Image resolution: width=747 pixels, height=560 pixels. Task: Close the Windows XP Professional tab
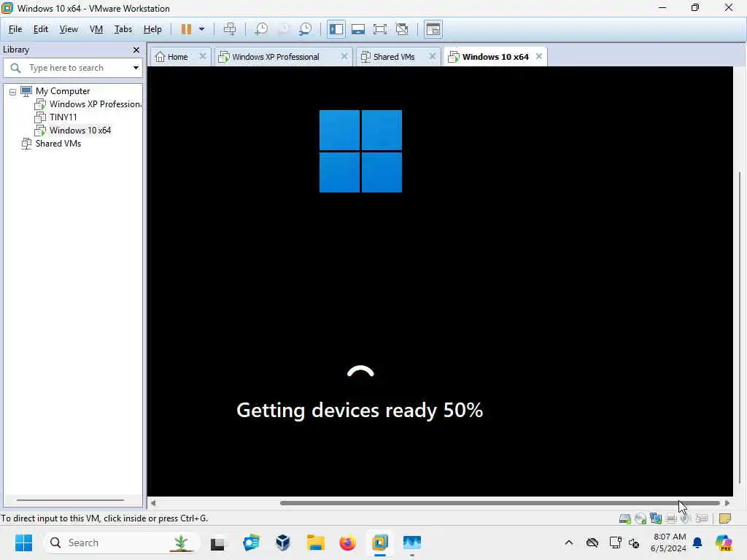[x=344, y=56]
